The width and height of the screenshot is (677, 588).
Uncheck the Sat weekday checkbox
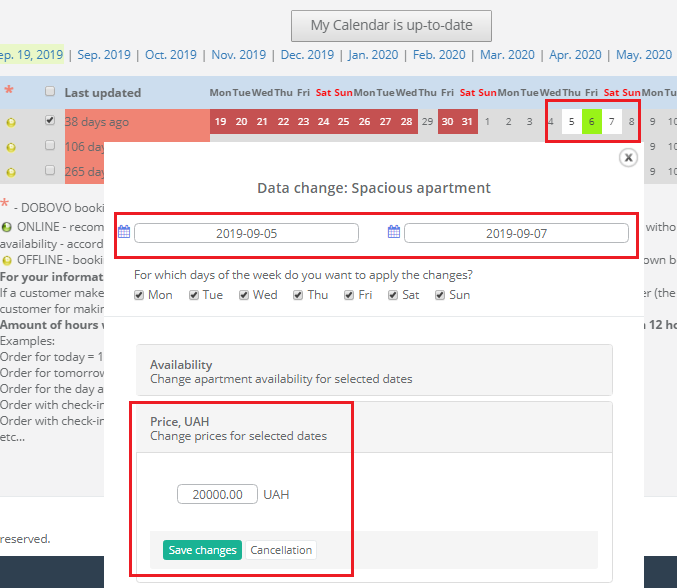[x=393, y=295]
